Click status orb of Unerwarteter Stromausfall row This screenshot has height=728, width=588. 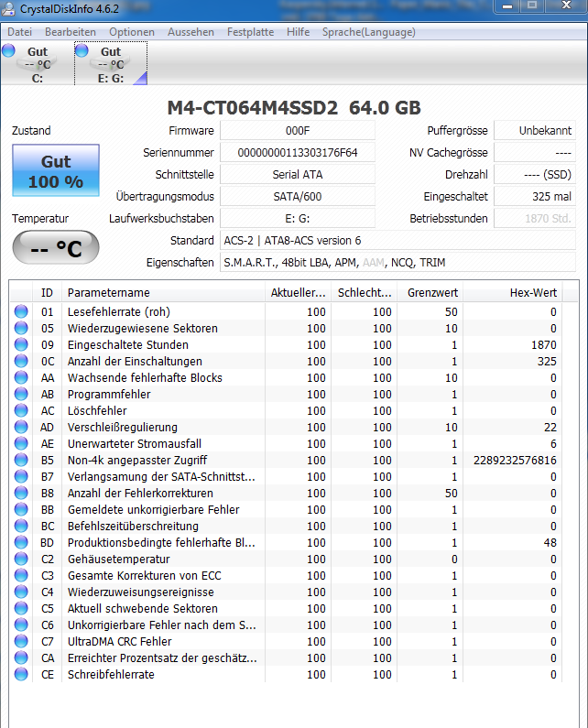coord(21,443)
